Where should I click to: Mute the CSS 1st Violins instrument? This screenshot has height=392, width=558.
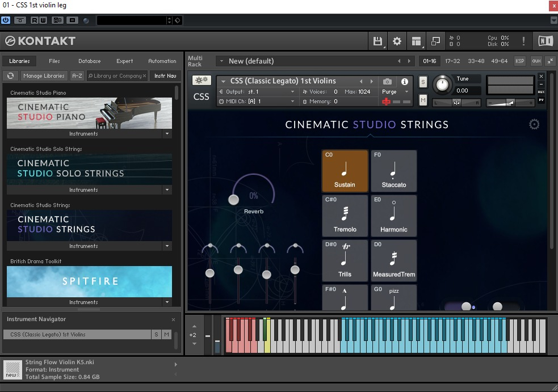423,100
